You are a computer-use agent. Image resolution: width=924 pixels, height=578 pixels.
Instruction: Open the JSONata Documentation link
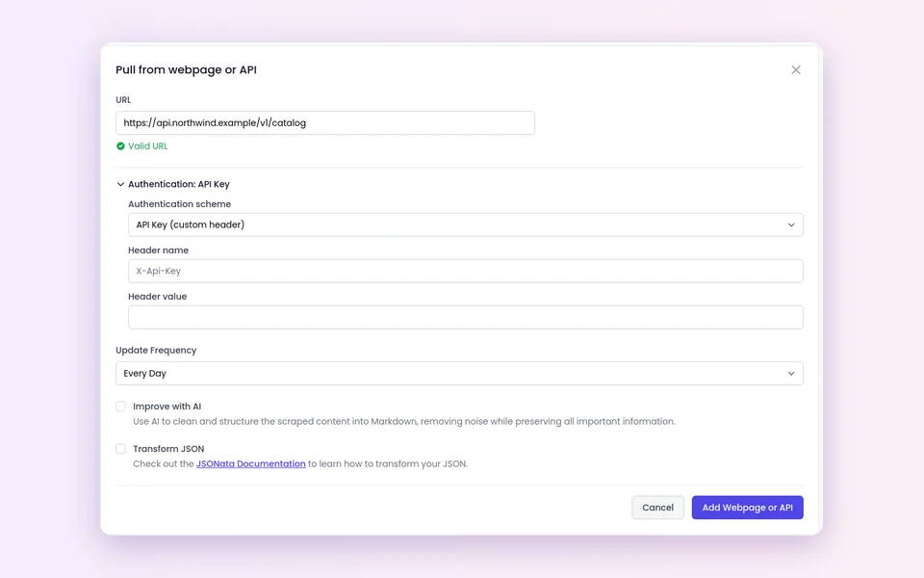point(251,463)
